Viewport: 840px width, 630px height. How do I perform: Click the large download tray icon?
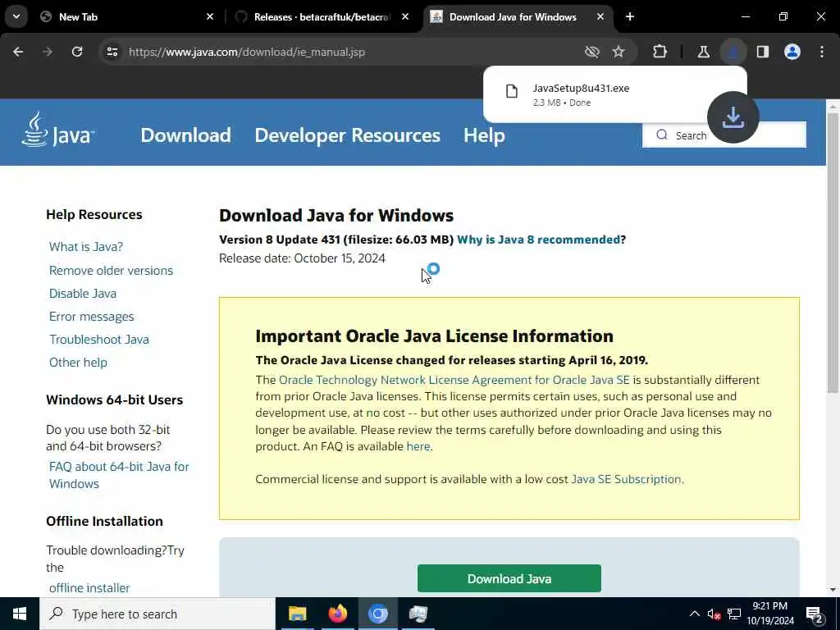click(x=733, y=117)
